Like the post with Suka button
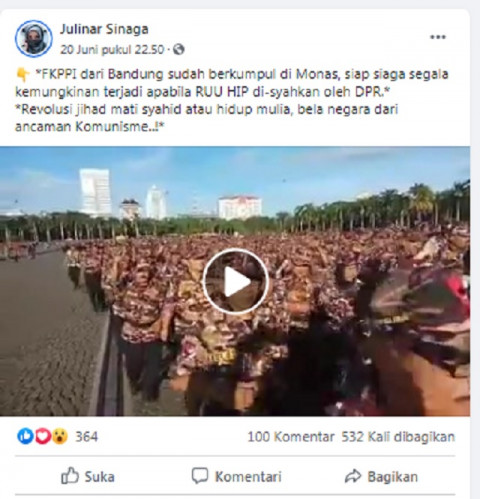 88,476
